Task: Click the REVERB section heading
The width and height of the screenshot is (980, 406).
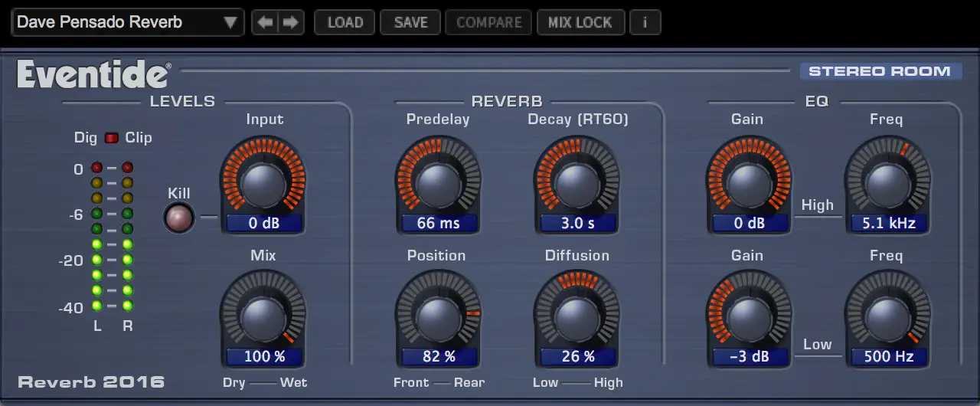Action: tap(507, 101)
